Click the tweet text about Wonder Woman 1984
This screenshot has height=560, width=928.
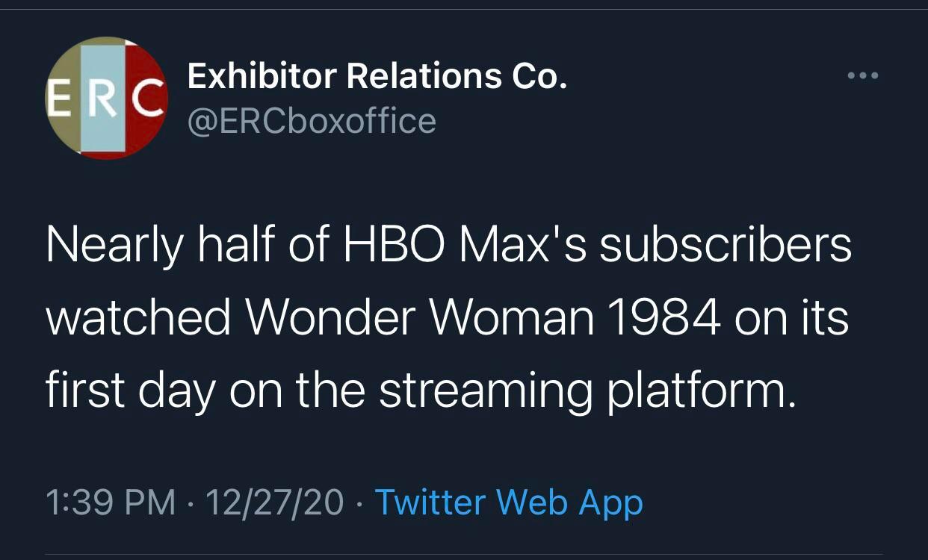(x=448, y=317)
